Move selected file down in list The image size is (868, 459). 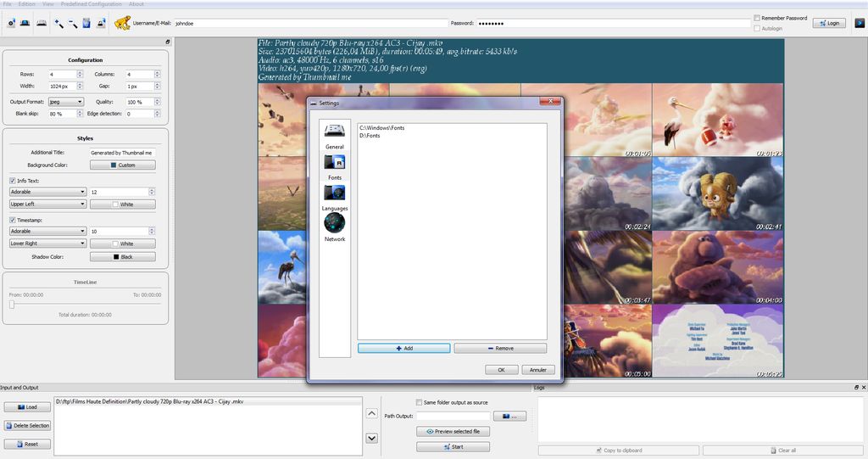click(x=372, y=438)
